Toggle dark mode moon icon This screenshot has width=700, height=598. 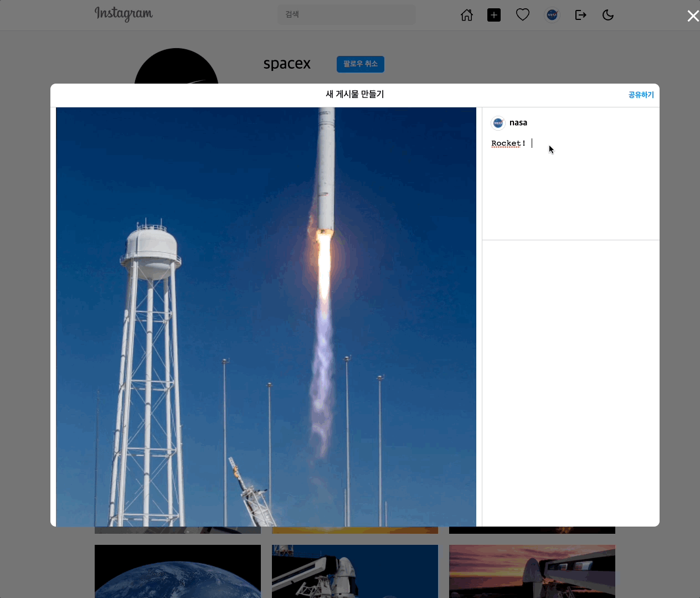608,15
